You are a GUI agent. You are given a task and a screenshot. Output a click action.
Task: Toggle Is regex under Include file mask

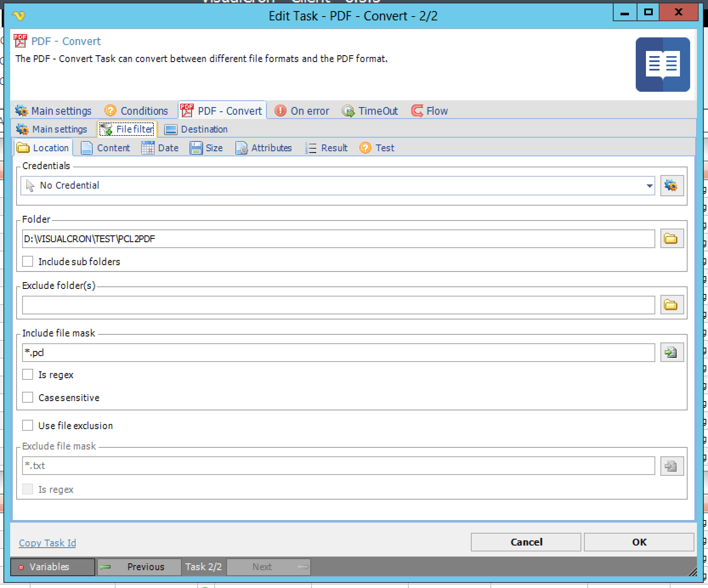point(28,375)
